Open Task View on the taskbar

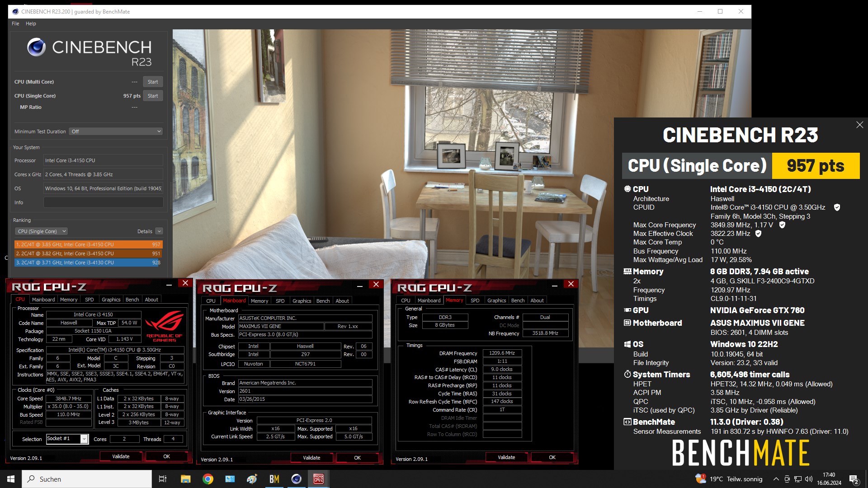[163, 479]
